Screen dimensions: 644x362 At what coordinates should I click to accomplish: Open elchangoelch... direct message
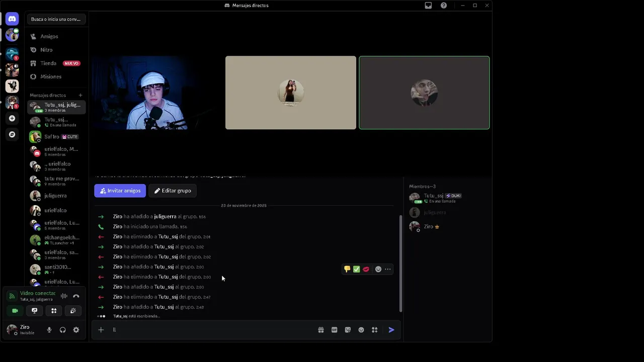click(x=56, y=240)
